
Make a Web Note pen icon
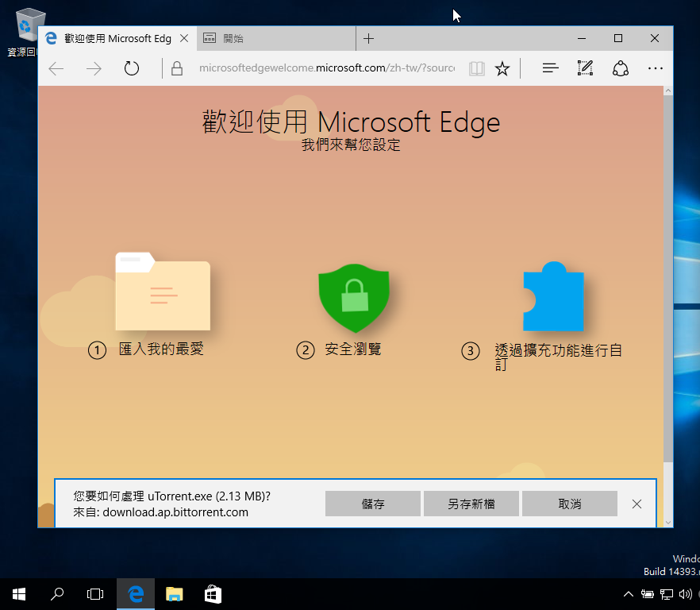click(585, 68)
